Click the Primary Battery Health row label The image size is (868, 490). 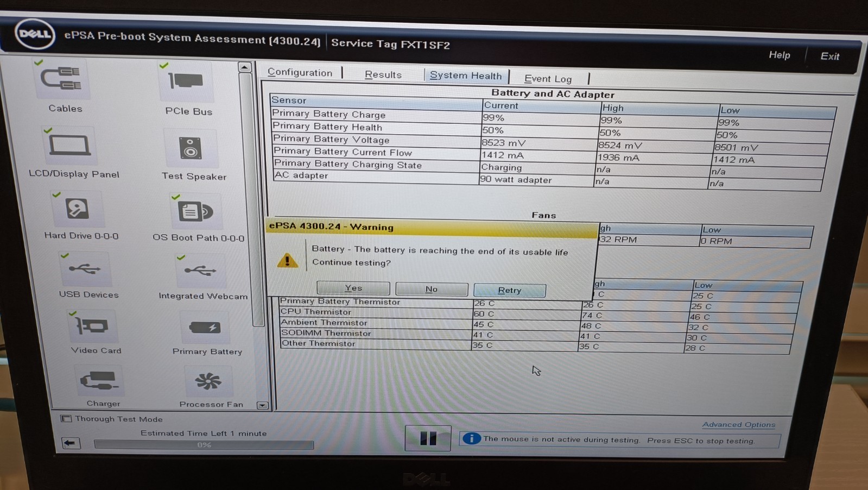pyautogui.click(x=327, y=127)
